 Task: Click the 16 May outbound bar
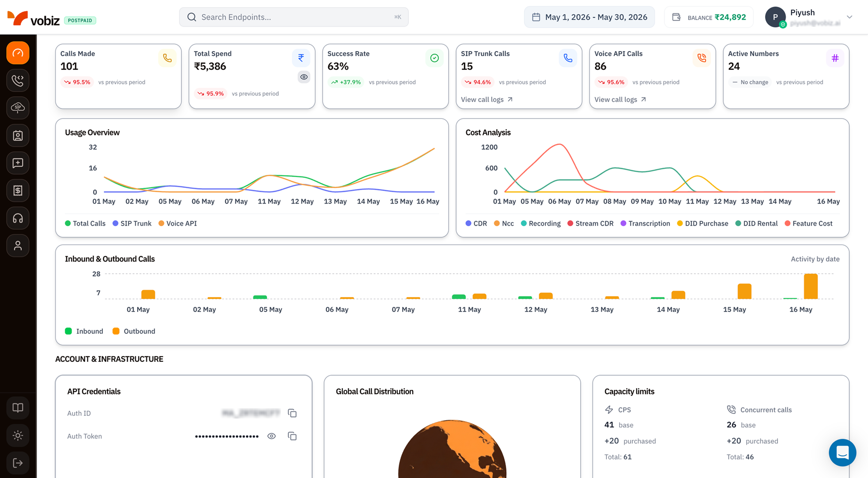click(811, 286)
